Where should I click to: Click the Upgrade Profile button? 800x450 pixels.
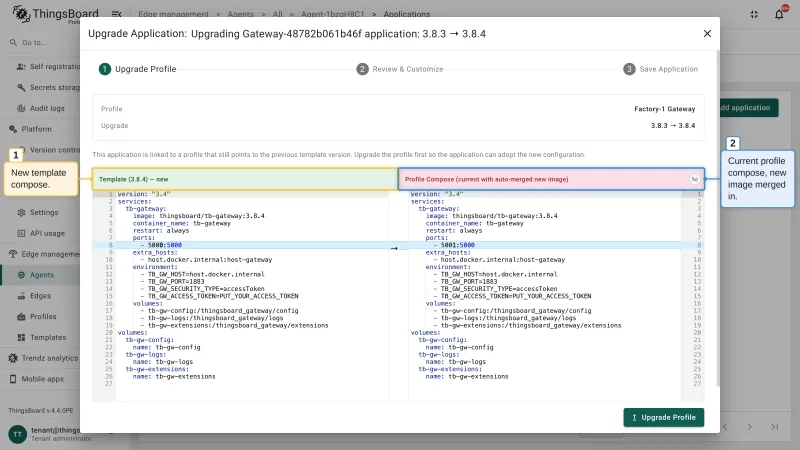(663, 417)
